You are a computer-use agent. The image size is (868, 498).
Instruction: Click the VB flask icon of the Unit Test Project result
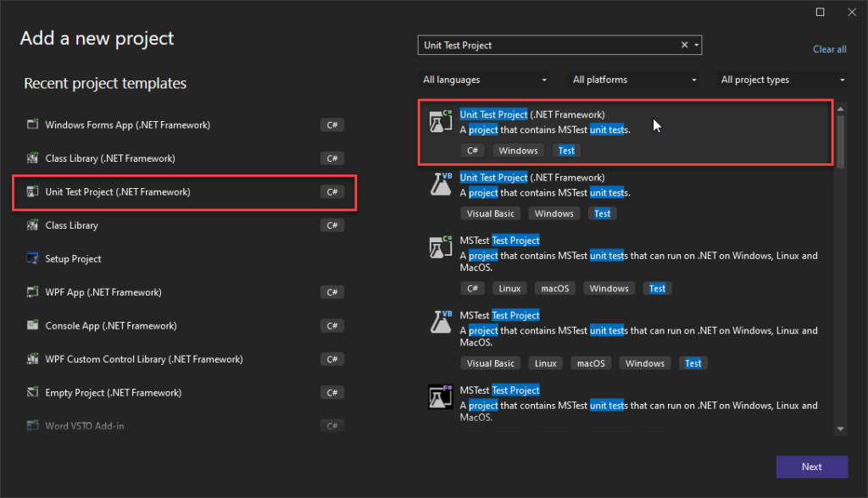coord(441,185)
